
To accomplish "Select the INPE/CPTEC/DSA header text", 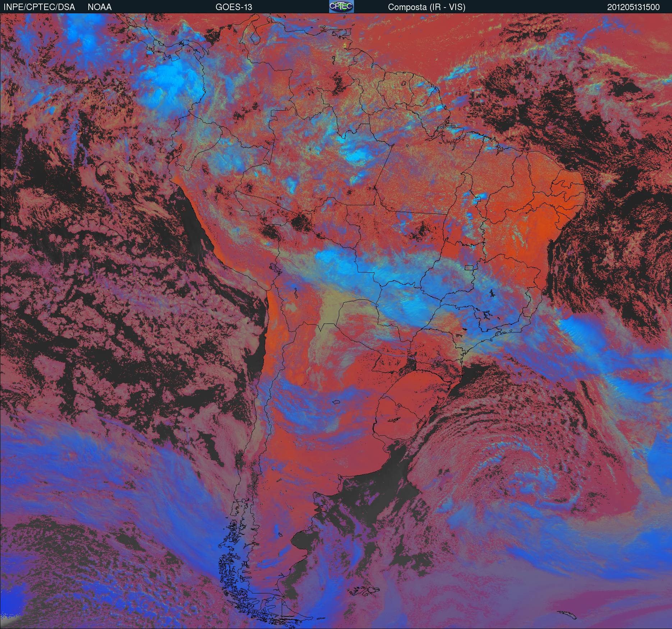I will tap(39, 7).
